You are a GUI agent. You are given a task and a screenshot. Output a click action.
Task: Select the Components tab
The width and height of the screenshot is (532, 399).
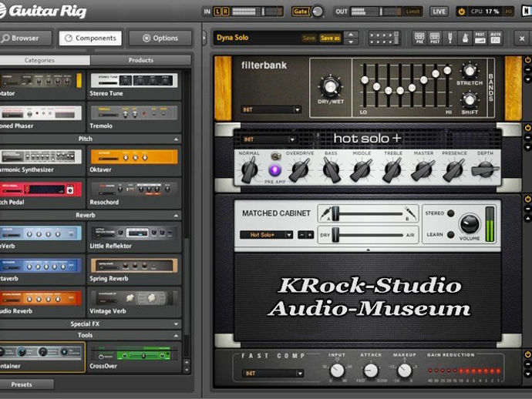90,38
